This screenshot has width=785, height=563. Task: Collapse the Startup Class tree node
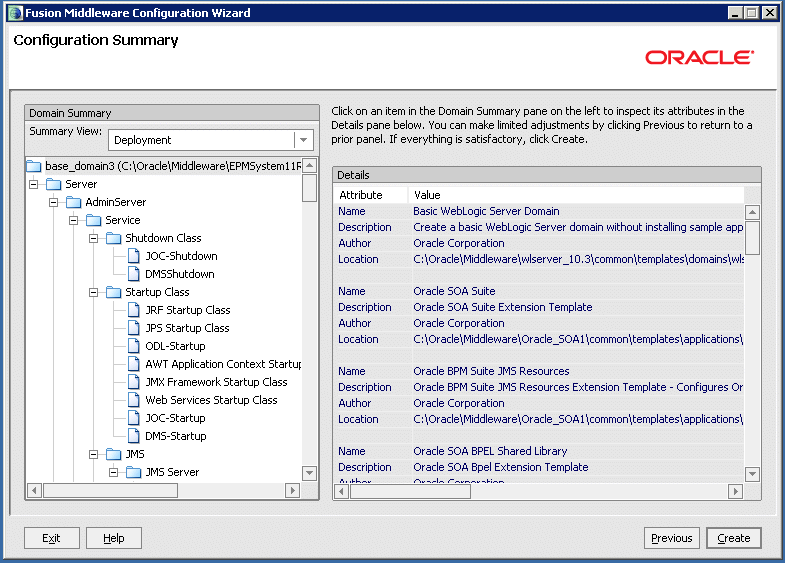(94, 292)
